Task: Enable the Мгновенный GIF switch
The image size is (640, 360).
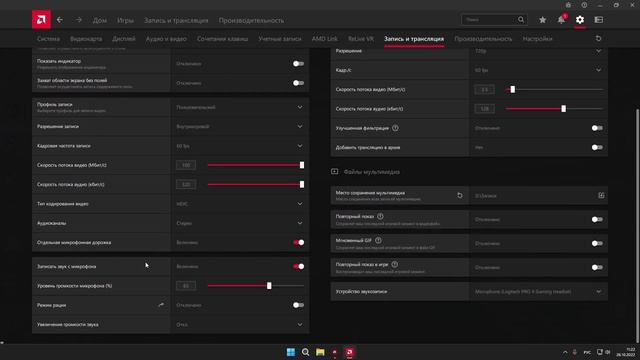Action: click(x=597, y=243)
